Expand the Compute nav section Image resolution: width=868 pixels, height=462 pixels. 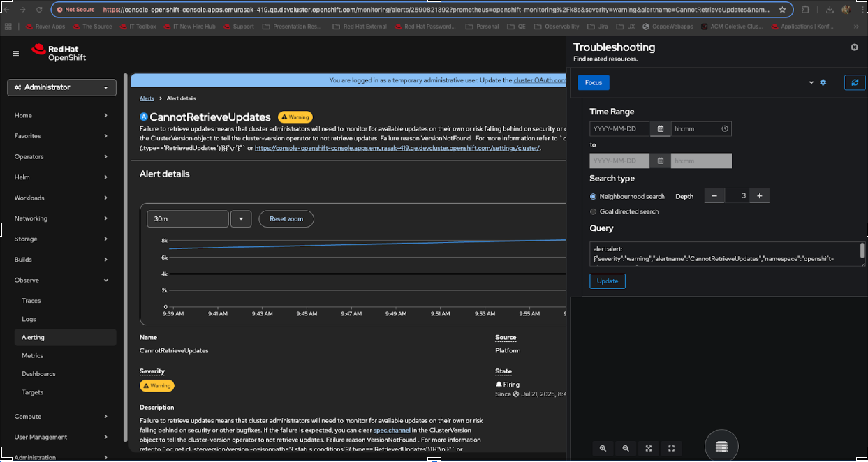pyautogui.click(x=61, y=416)
